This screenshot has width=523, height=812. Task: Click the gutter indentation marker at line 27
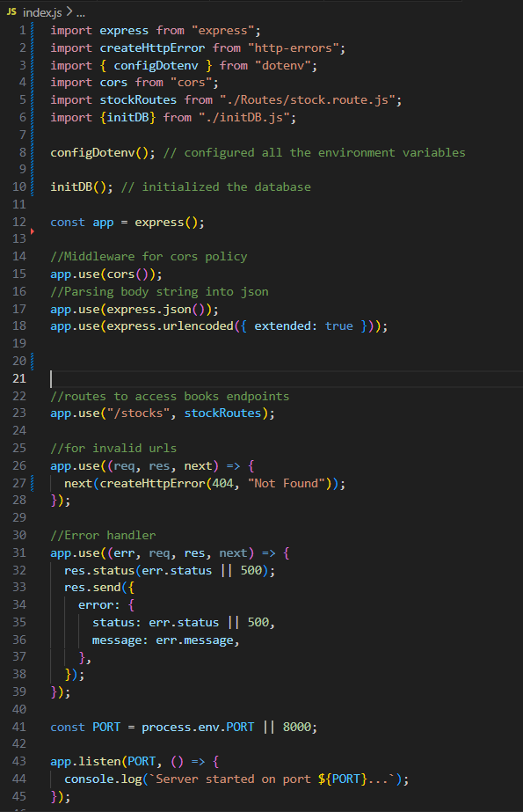pos(30,482)
